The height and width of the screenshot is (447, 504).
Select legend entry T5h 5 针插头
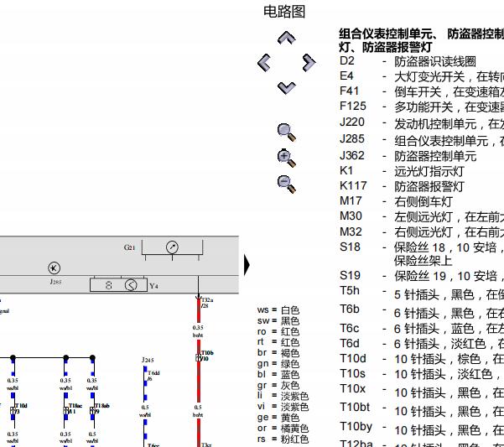[422, 293]
